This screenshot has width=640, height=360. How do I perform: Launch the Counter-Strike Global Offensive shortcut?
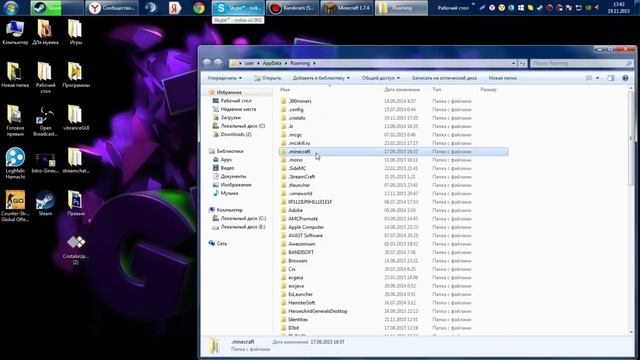[15, 206]
